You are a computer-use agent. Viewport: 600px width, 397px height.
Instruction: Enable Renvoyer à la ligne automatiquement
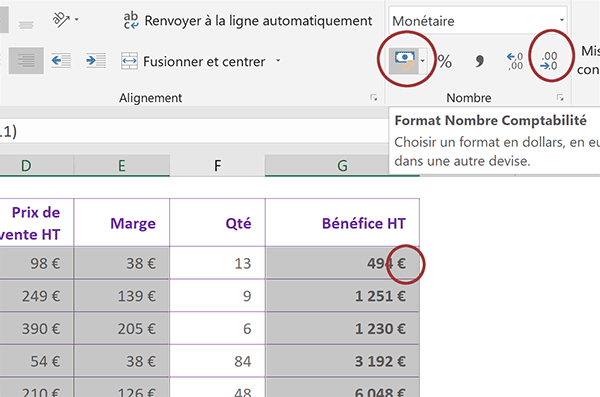coord(248,21)
